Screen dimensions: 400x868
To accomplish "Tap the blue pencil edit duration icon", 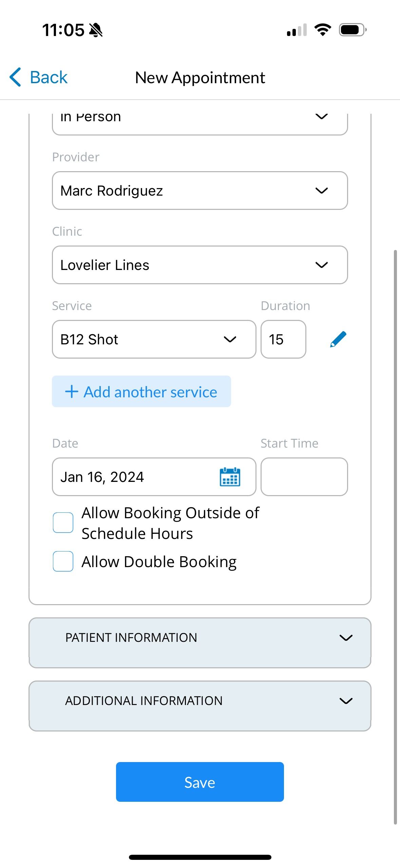I will pyautogui.click(x=338, y=339).
